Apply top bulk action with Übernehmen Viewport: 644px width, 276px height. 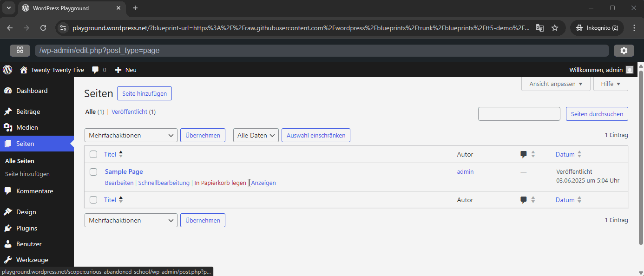click(203, 135)
